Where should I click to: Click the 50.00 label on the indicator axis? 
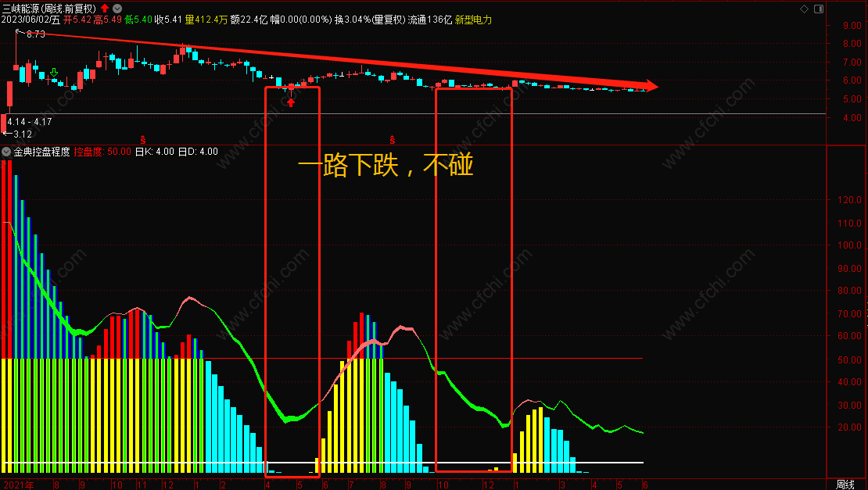(849, 360)
